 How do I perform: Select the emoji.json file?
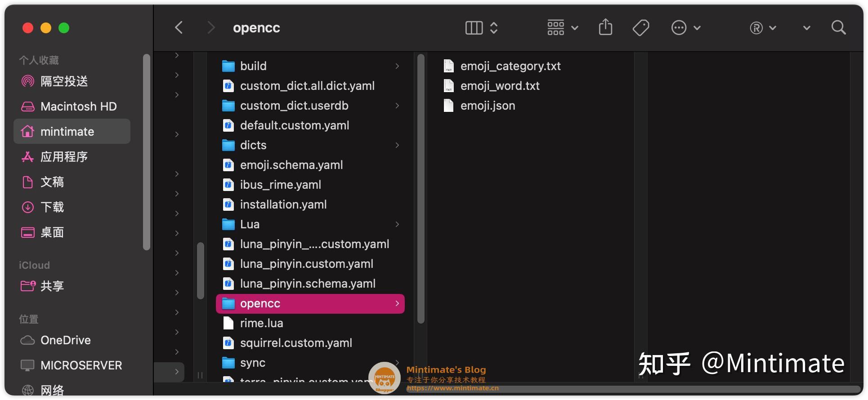tap(488, 106)
